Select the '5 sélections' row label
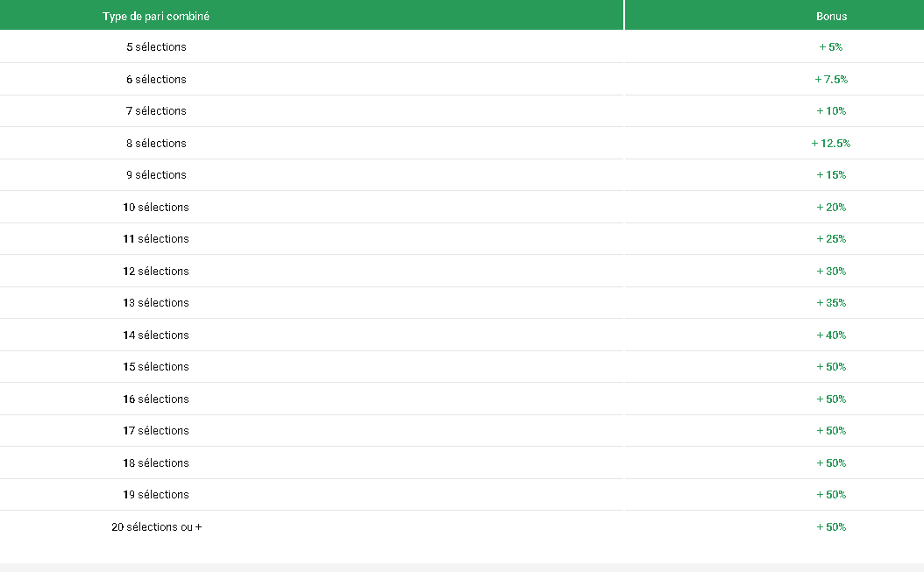Screen dimensions: 924x572 tap(156, 47)
